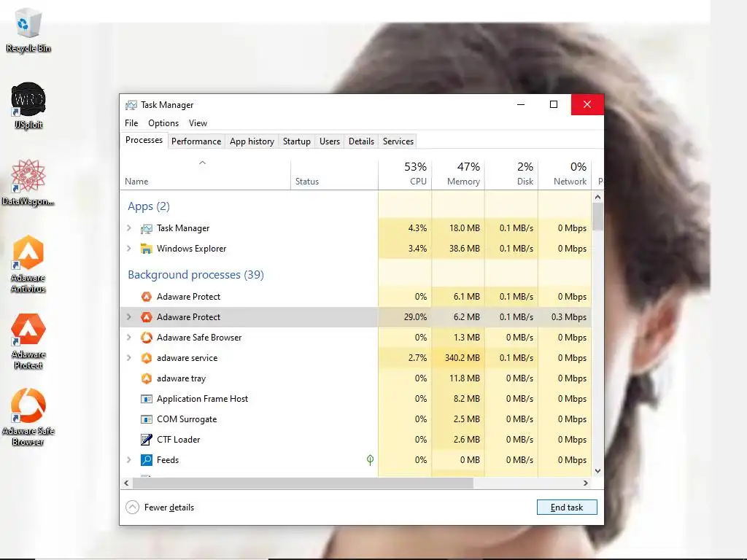Click the icon of Adaware Protect at 0% CPU
The height and width of the screenshot is (560, 747).
146,297
